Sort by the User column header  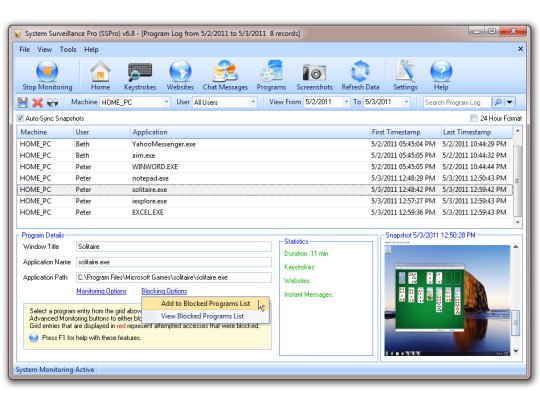click(x=102, y=132)
